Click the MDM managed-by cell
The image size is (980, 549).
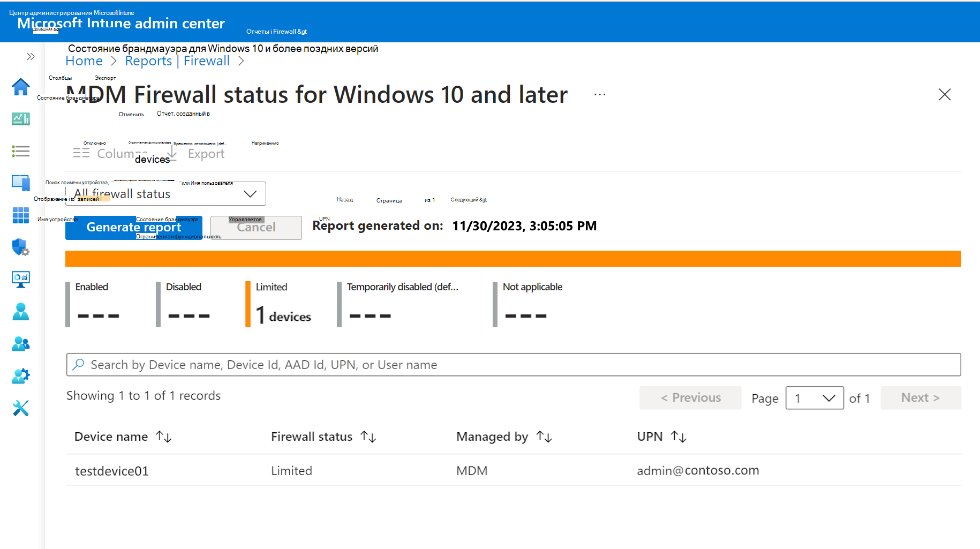tap(472, 471)
